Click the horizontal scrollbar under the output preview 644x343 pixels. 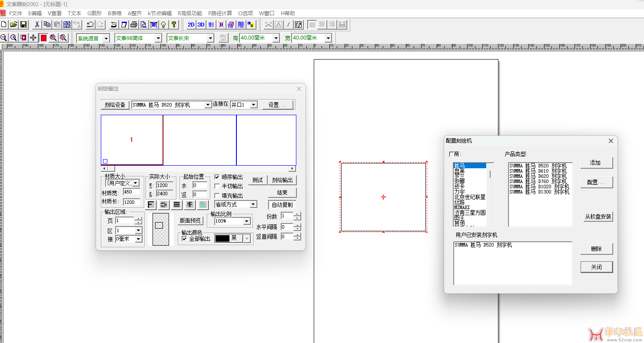(198, 169)
